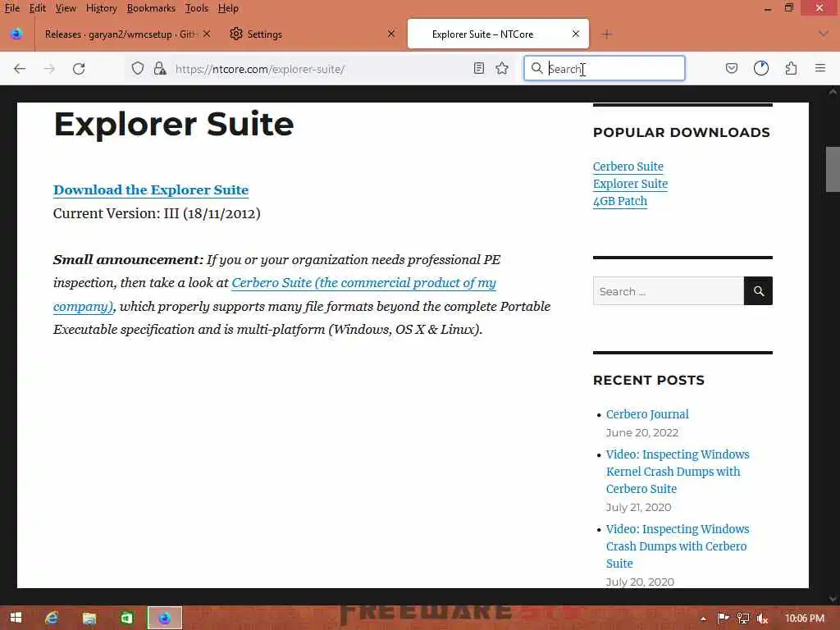Focus the browser Search box
Viewport: 840px width, 630px height.
tap(605, 69)
